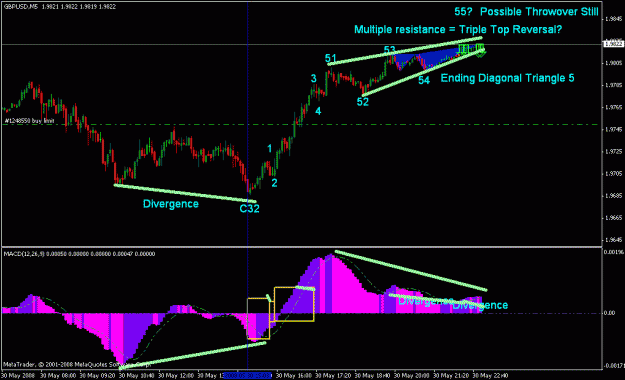Click the cyan wave label "3"
This screenshot has height=380, width=625.
(314, 79)
